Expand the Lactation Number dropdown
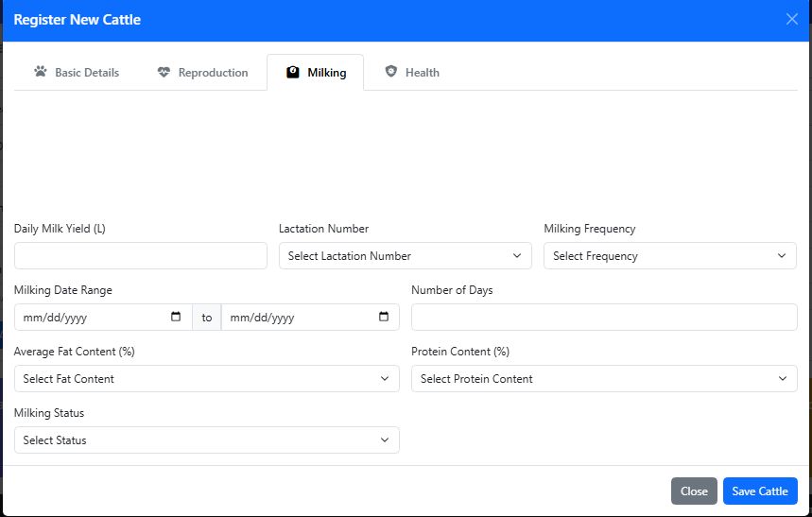This screenshot has width=812, height=517. (405, 256)
